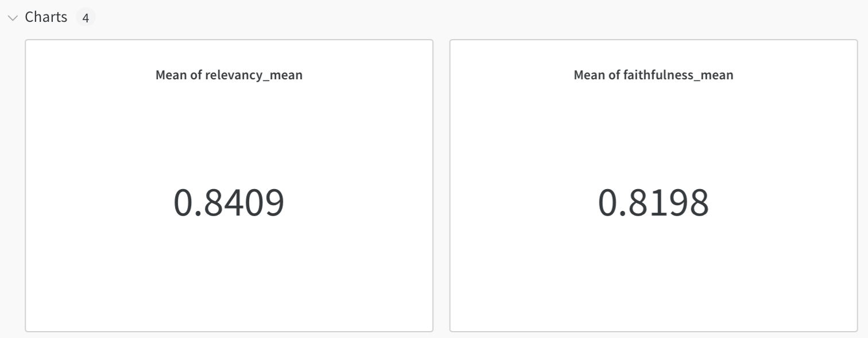Viewport: 868px width, 338px height.
Task: Select the 0.8198 scalar value
Action: (x=653, y=203)
